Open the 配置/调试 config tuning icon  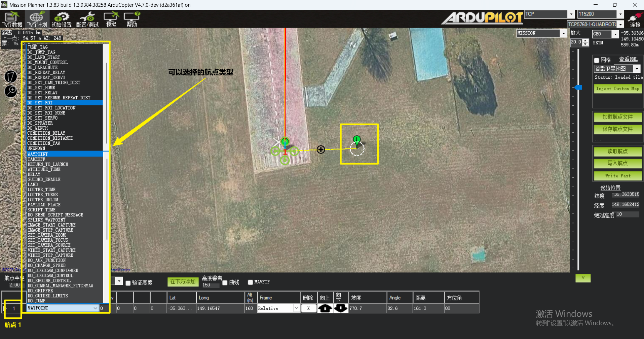pos(87,19)
